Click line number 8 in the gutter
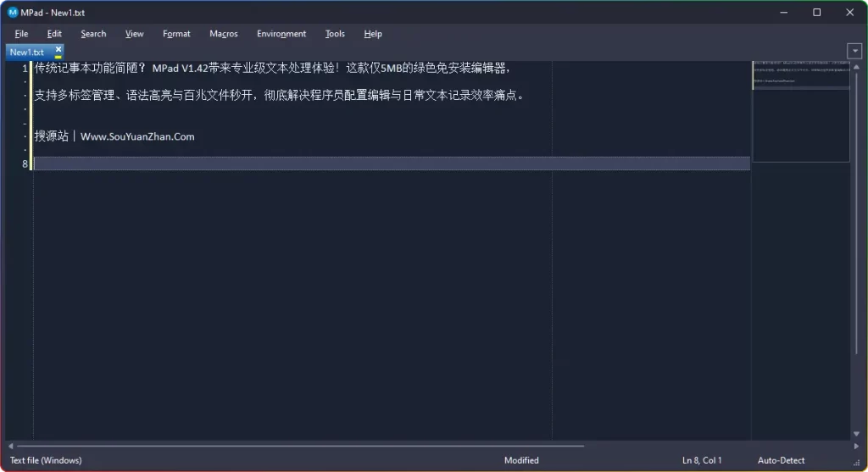Image resolution: width=868 pixels, height=472 pixels. [x=25, y=164]
